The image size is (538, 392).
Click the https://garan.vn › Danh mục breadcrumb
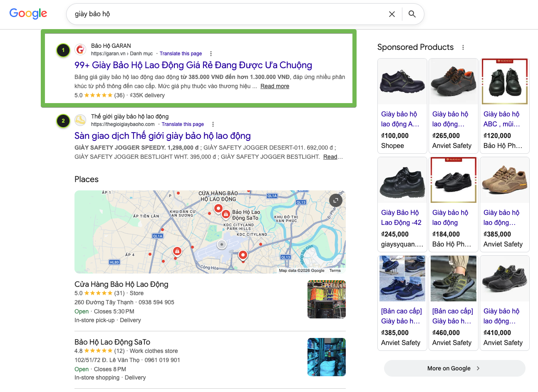[x=122, y=54]
